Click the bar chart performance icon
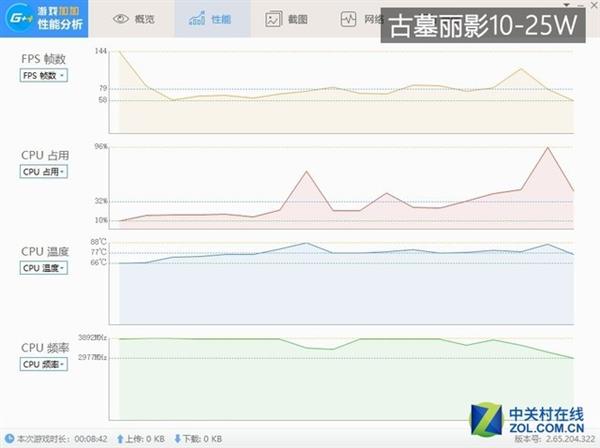 [197, 19]
